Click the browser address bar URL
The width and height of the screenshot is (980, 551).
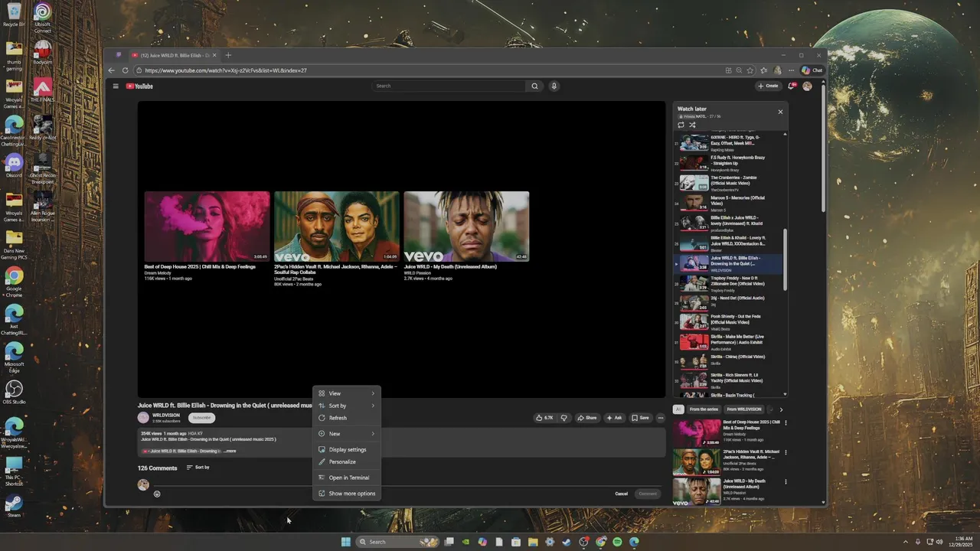[226, 70]
